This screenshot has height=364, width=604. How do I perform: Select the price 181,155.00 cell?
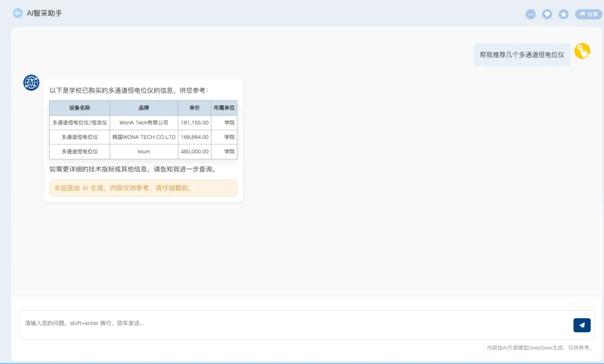195,122
